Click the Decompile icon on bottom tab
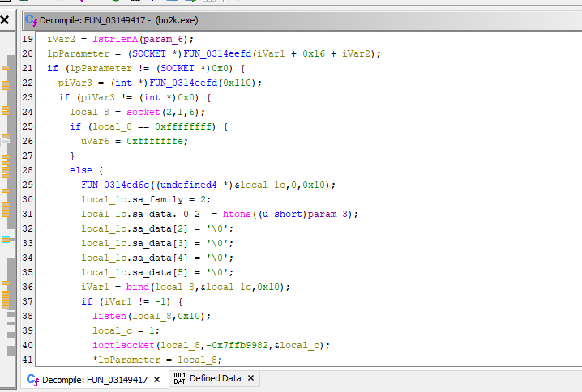This screenshot has height=392, width=582. (32, 379)
